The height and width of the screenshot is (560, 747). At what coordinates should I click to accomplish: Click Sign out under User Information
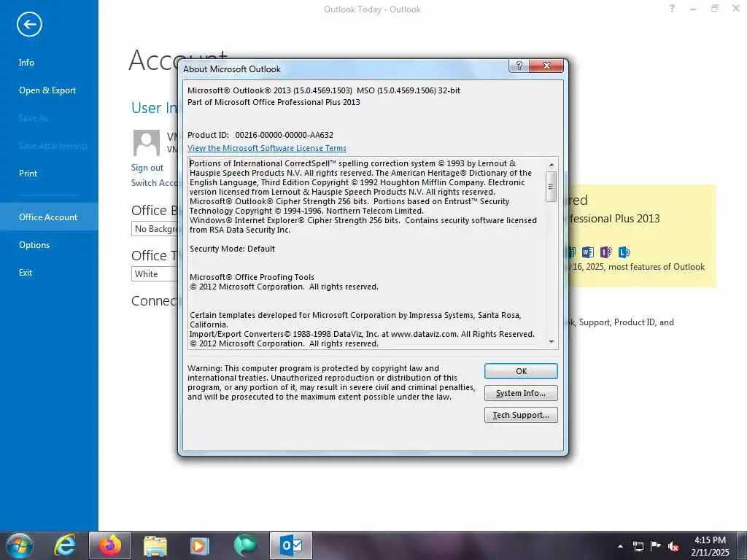coord(147,168)
